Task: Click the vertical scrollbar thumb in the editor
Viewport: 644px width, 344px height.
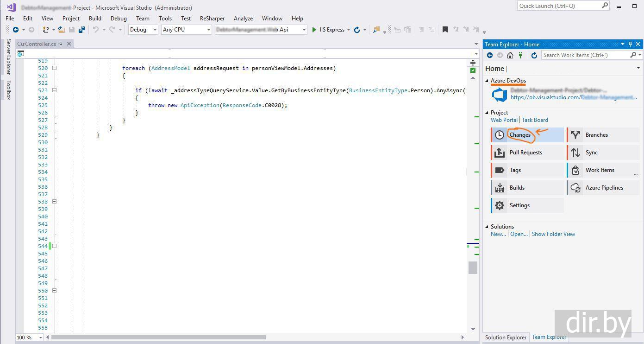Action: coord(473,268)
